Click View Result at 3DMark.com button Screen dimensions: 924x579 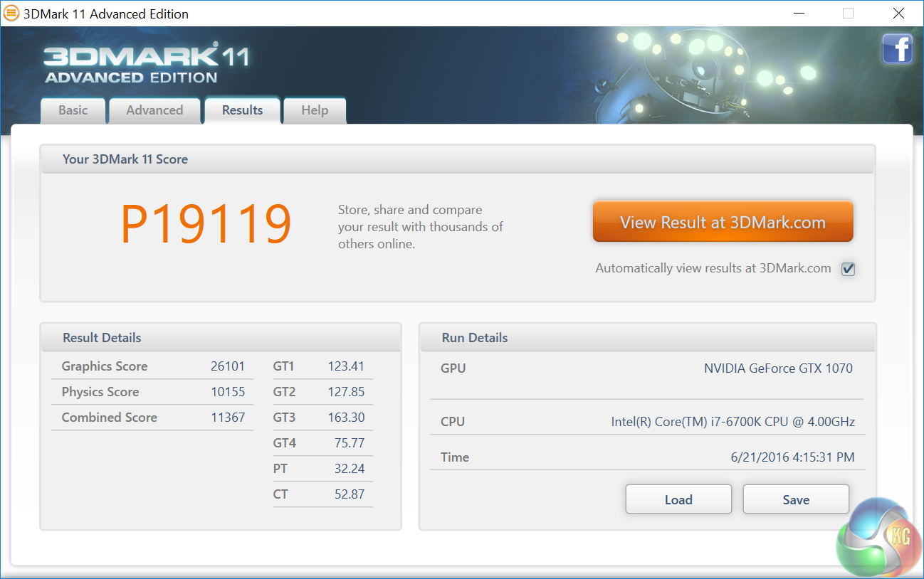tap(723, 222)
